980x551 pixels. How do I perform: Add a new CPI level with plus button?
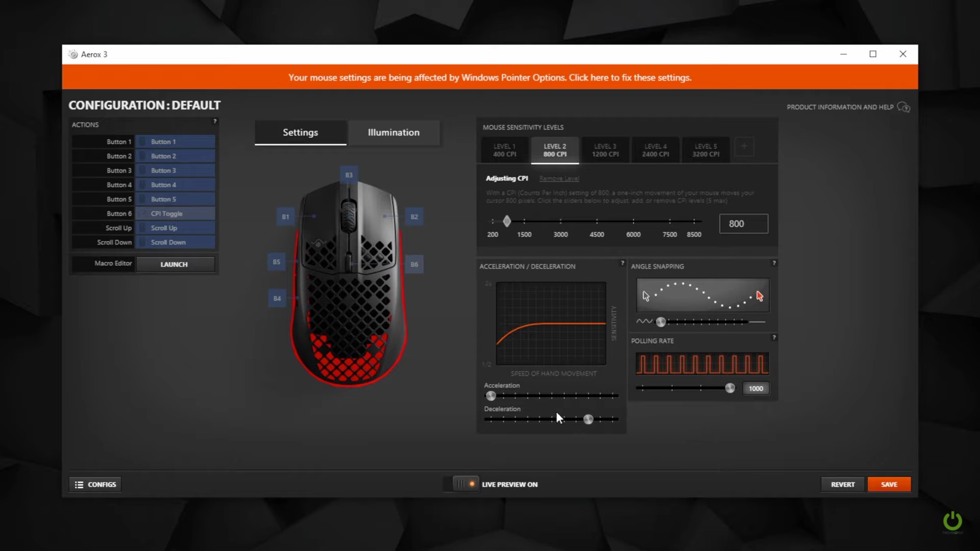click(744, 147)
